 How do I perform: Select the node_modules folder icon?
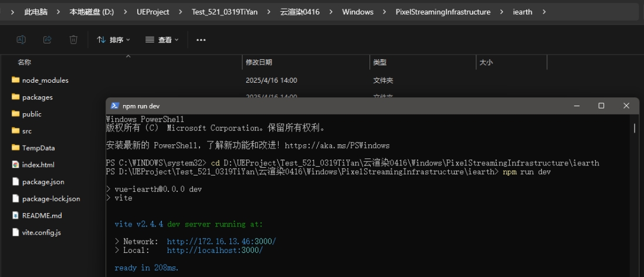click(16, 80)
